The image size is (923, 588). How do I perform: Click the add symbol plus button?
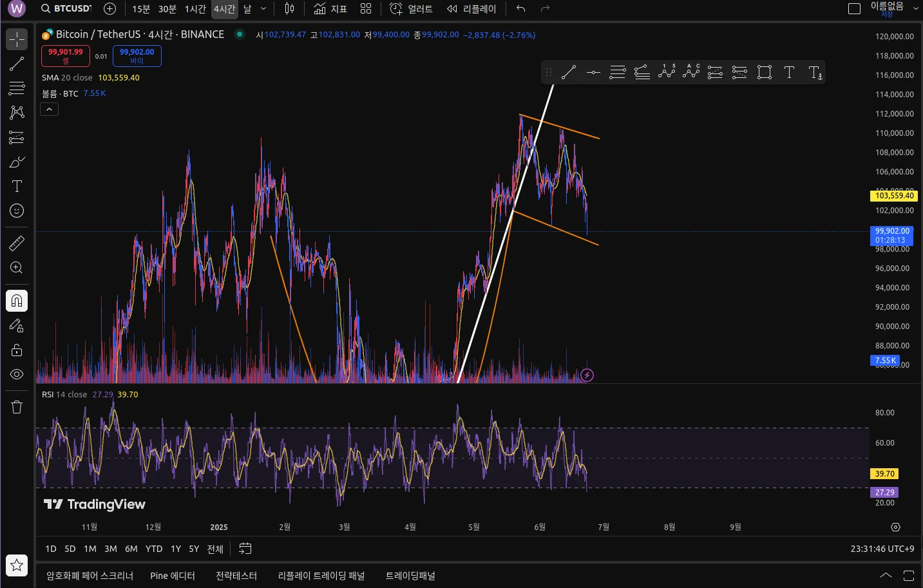[x=110, y=9]
